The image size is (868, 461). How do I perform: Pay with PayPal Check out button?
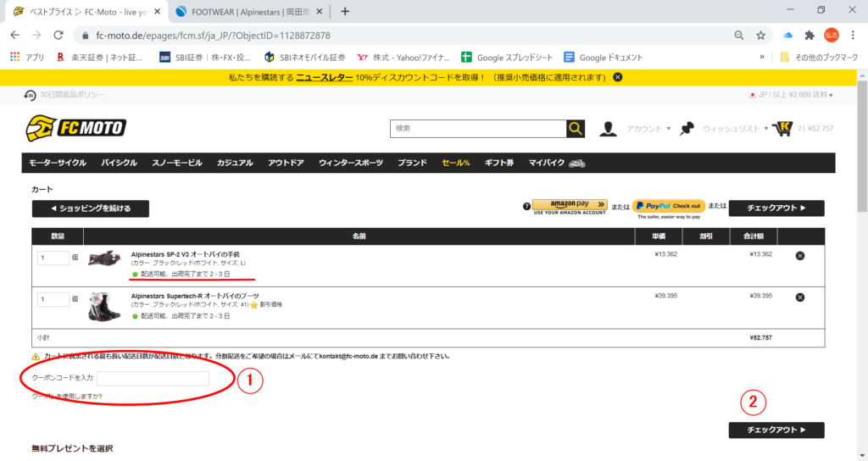669,206
